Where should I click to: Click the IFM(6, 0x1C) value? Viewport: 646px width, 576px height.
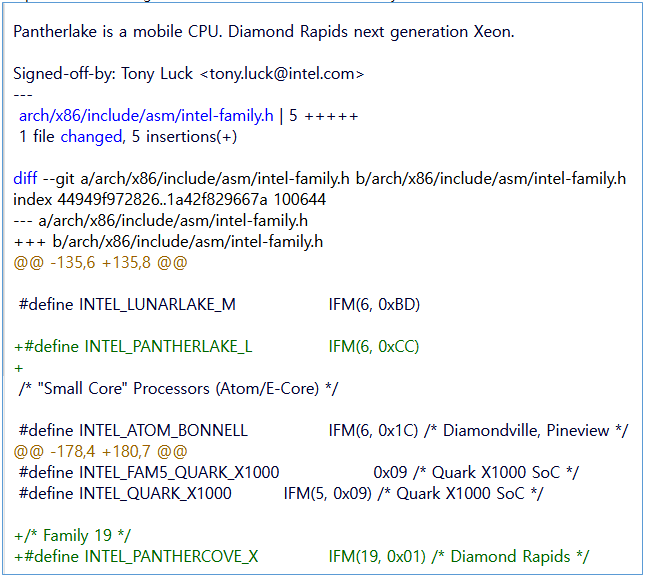tap(373, 431)
